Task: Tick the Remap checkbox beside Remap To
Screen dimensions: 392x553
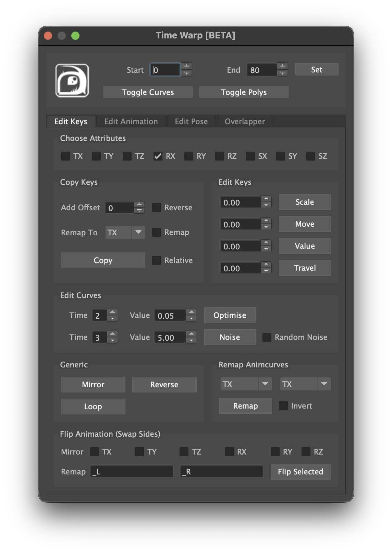Action: [x=157, y=232]
